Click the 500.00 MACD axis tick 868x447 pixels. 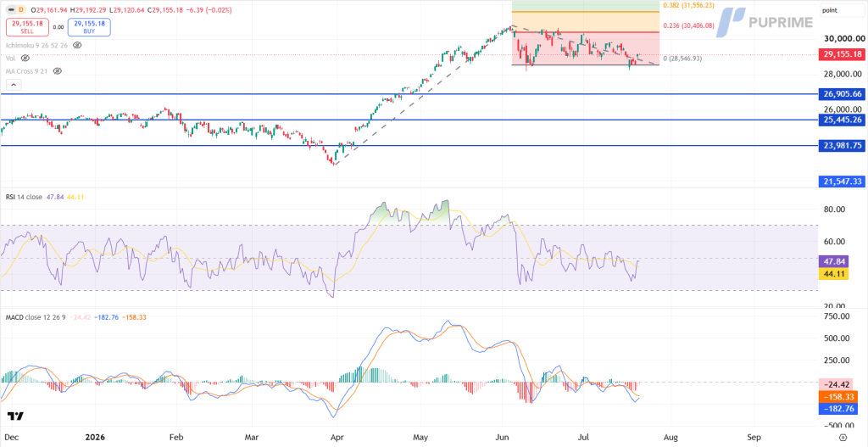835,338
